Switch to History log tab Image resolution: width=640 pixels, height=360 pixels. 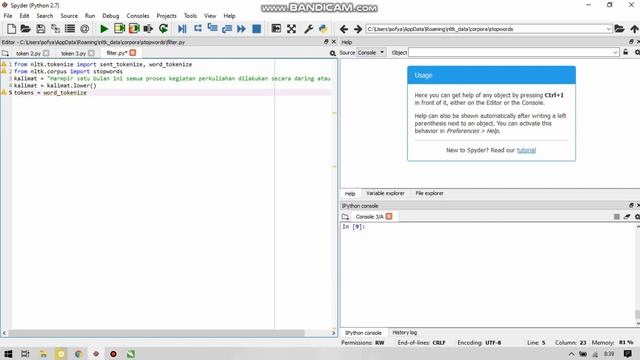click(404, 333)
